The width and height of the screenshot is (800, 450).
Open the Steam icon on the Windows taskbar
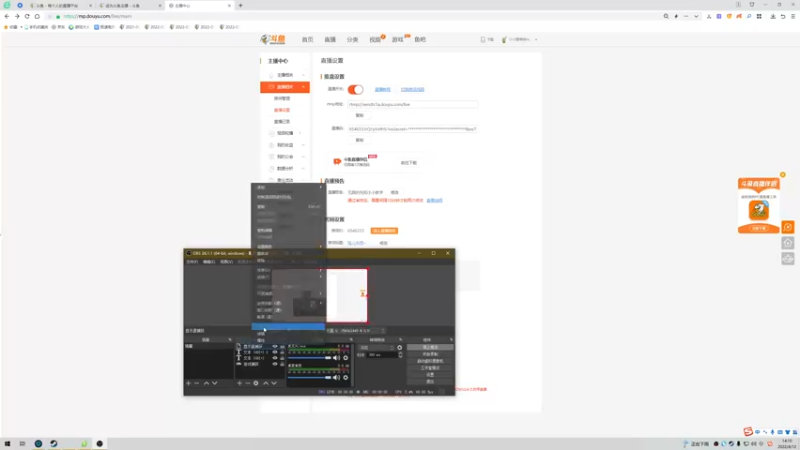tap(54, 444)
